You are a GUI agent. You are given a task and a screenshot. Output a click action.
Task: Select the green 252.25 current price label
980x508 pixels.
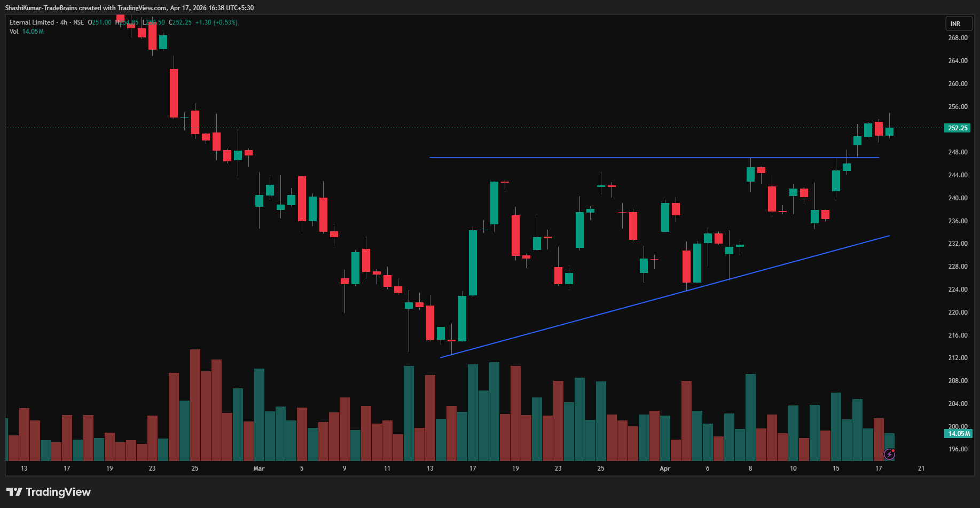[958, 128]
